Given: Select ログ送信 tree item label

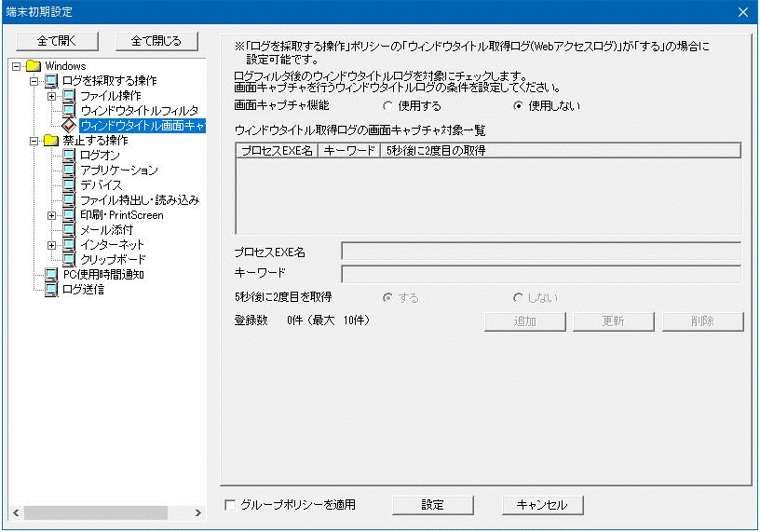Looking at the screenshot, I should click(x=84, y=290).
